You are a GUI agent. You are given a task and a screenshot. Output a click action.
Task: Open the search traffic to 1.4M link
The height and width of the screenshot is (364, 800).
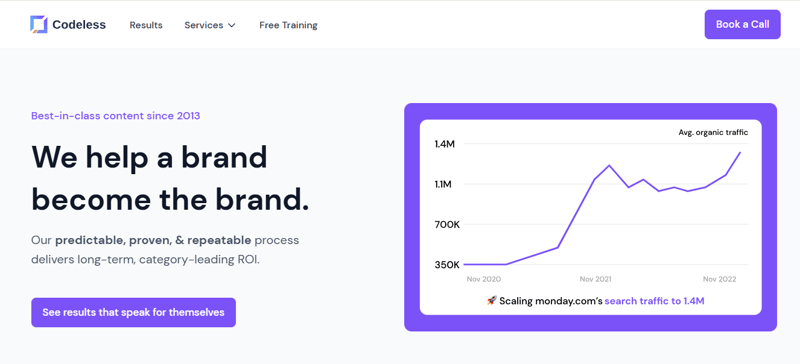coord(654,301)
